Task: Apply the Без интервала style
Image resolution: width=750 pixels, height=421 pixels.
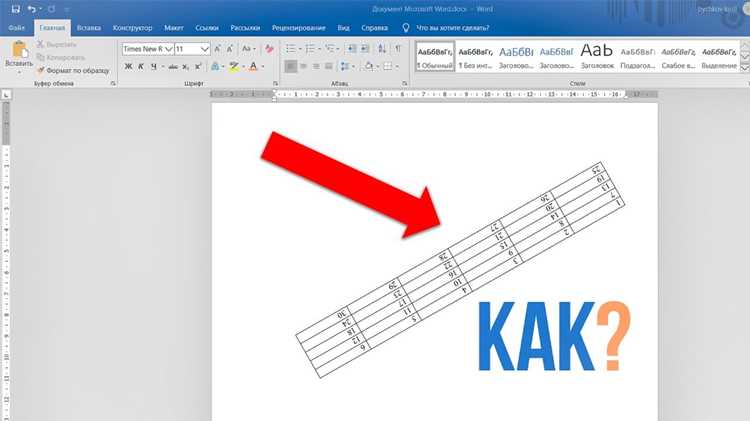Action: pos(475,56)
